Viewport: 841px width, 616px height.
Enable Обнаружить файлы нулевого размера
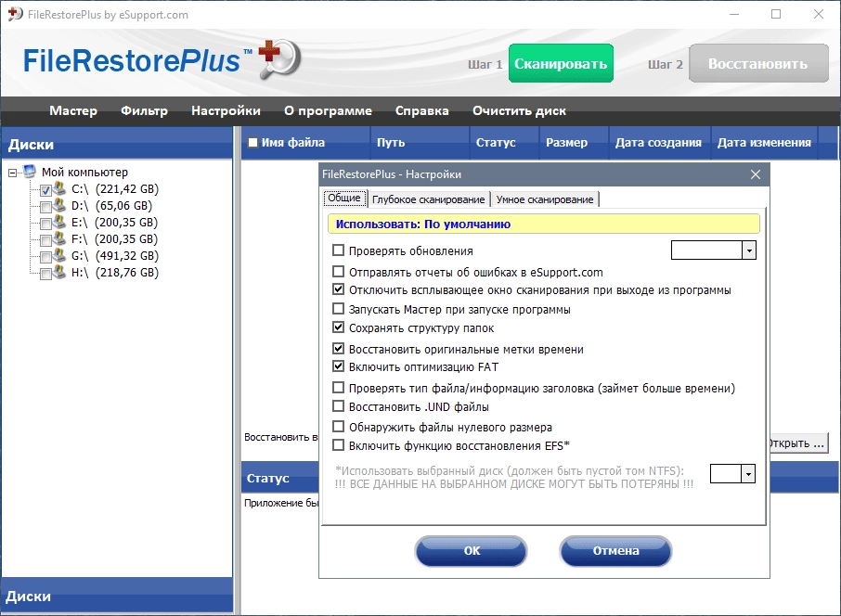tap(339, 427)
